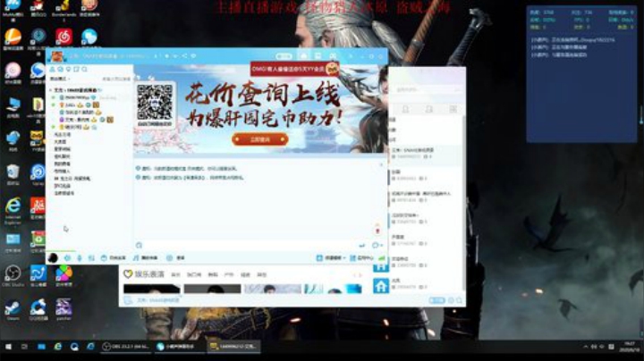The image size is (644, 361).
Task: Click search field in right panel
Action: (x=426, y=89)
